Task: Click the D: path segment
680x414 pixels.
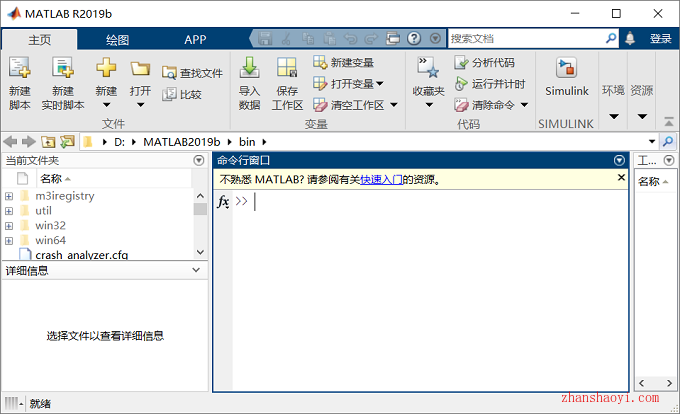Action: (119, 142)
